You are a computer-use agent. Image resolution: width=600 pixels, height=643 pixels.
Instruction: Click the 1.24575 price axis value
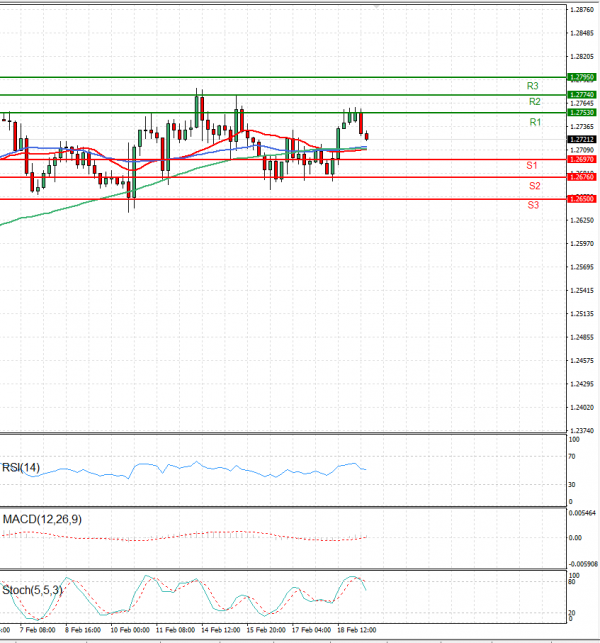(x=582, y=360)
